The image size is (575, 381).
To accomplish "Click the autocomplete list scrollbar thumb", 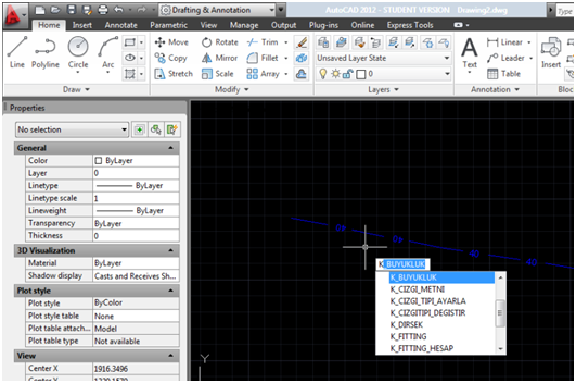I will pos(500,313).
